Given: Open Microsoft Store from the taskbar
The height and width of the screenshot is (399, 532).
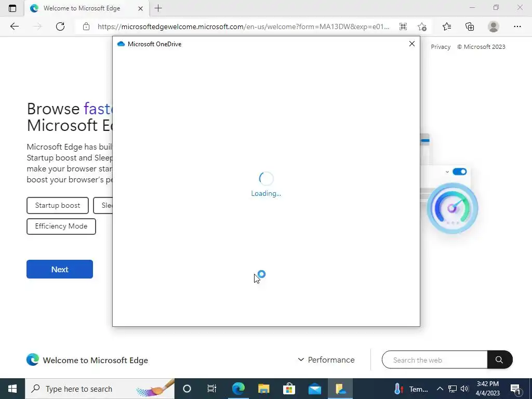Looking at the screenshot, I should coord(289,389).
